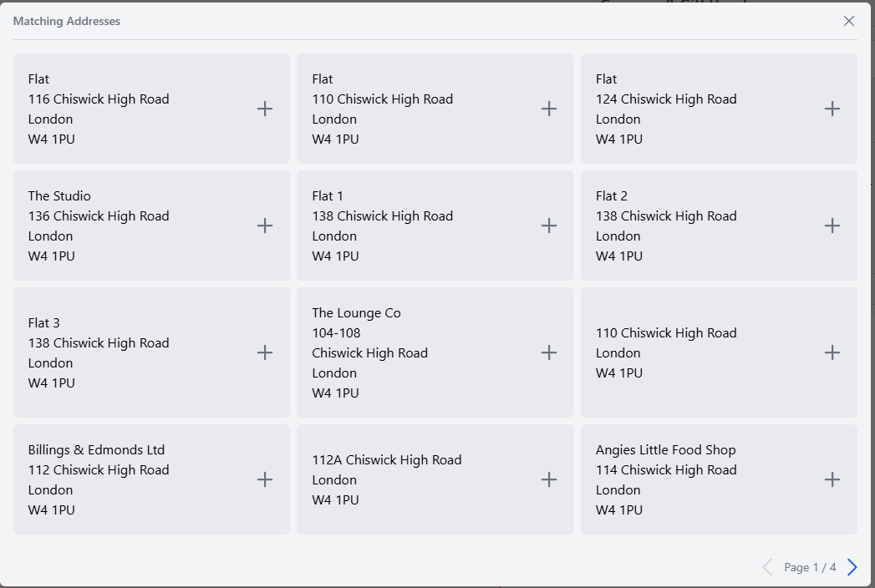Add Flat 124 Chiswick High Road via plus
Viewport: 875px width, 588px height.
tap(832, 109)
